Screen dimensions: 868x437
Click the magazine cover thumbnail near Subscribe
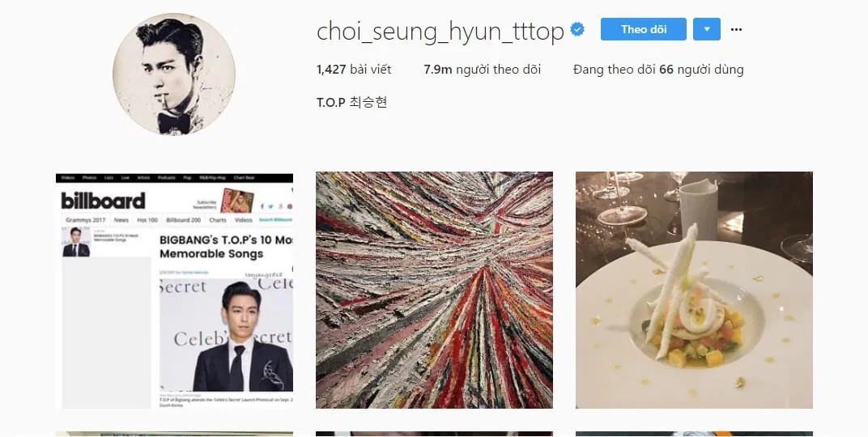(x=237, y=201)
